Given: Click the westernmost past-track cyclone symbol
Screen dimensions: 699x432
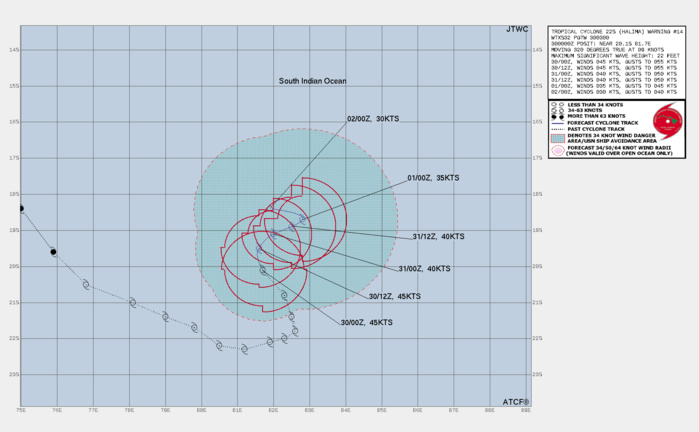Looking at the screenshot, I should 21,209.
